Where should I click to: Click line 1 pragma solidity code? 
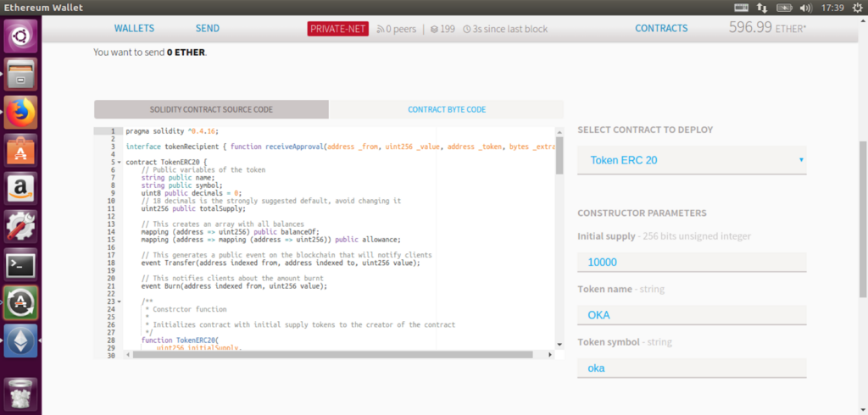point(172,131)
